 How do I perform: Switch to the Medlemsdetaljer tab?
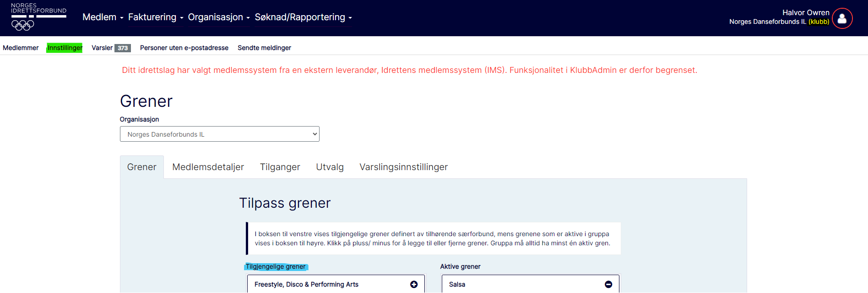[x=208, y=167]
